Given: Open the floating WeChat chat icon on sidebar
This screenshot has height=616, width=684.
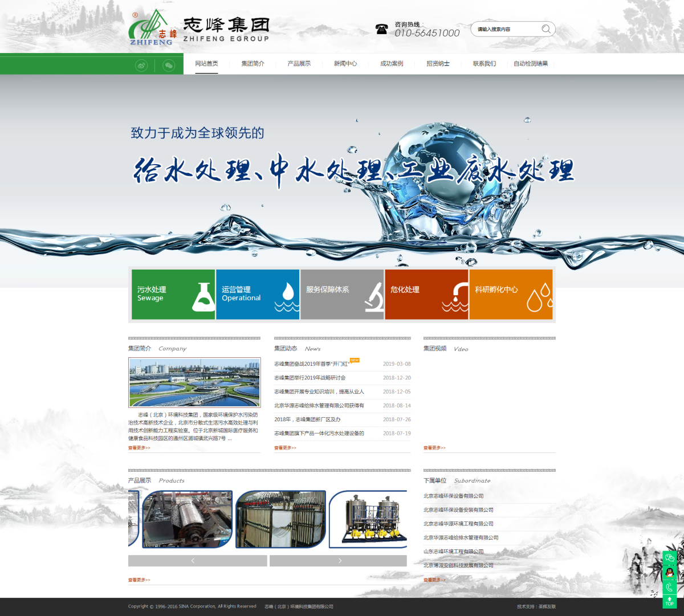Looking at the screenshot, I should (670, 557).
